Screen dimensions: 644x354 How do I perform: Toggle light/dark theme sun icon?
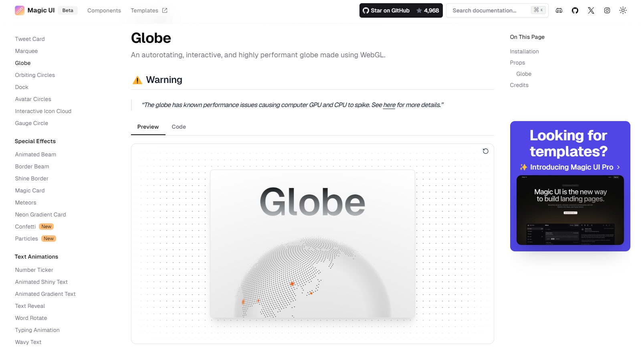(x=623, y=10)
